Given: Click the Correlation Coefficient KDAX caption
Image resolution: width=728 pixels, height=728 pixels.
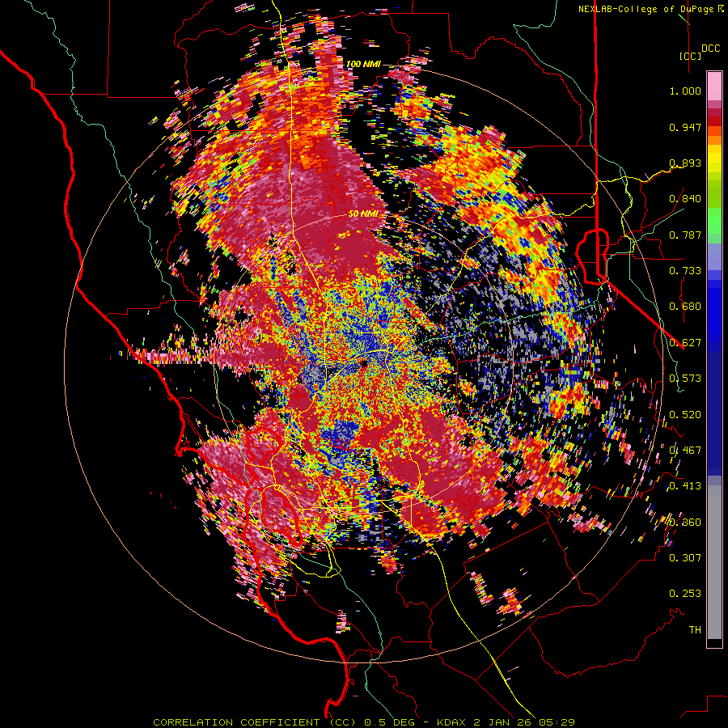Looking at the screenshot, I should click(364, 722).
